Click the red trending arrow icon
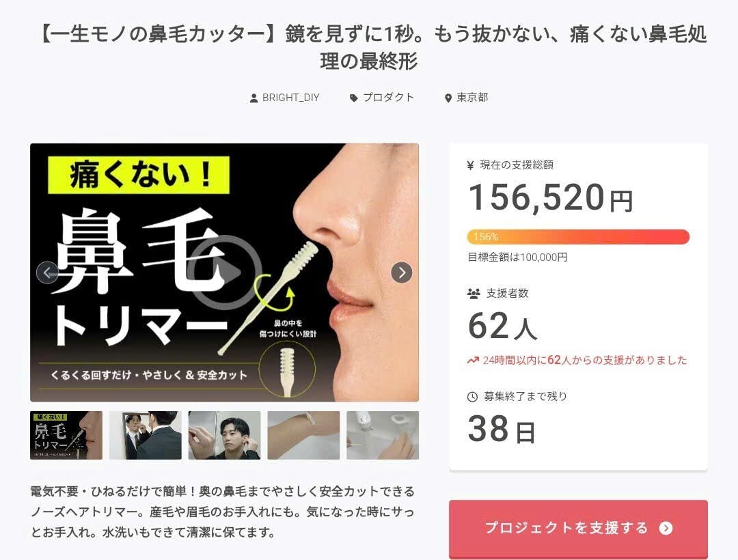Screen dimensions: 738x560 (x=473, y=361)
